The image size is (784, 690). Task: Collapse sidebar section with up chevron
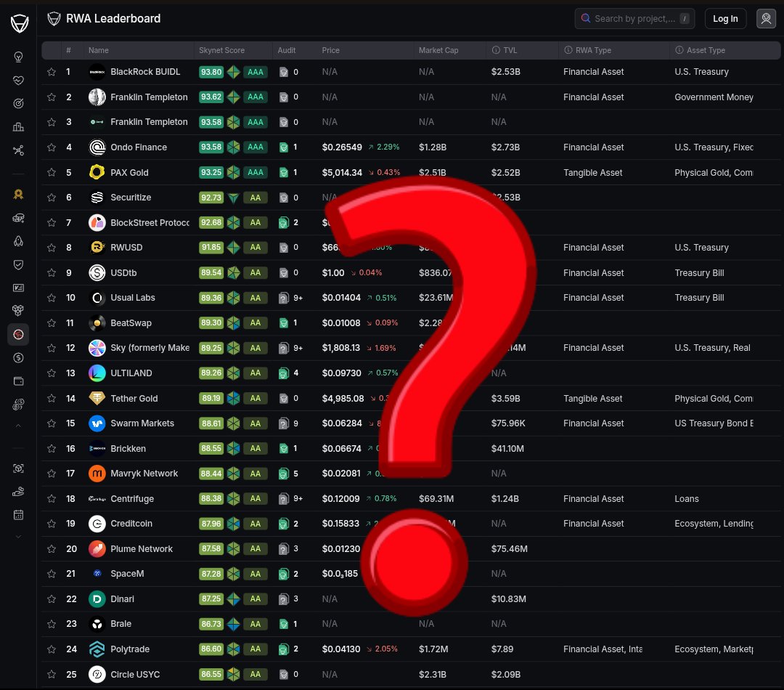coord(18,426)
